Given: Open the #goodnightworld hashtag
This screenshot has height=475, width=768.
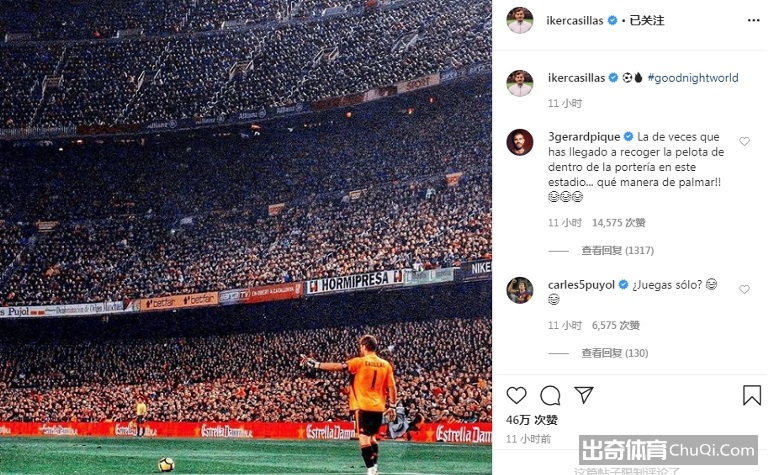Looking at the screenshot, I should tap(693, 78).
